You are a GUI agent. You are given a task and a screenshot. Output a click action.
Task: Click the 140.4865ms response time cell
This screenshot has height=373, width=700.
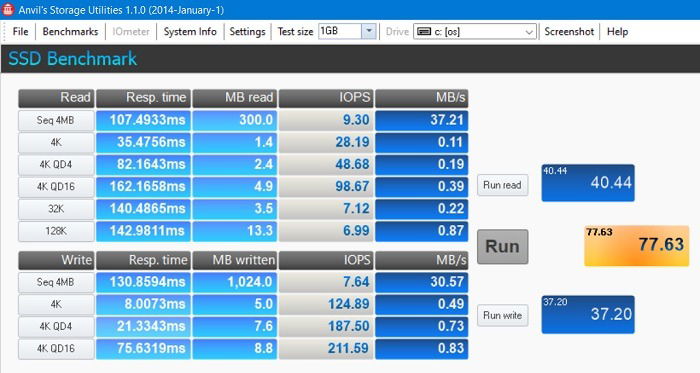[x=143, y=209]
